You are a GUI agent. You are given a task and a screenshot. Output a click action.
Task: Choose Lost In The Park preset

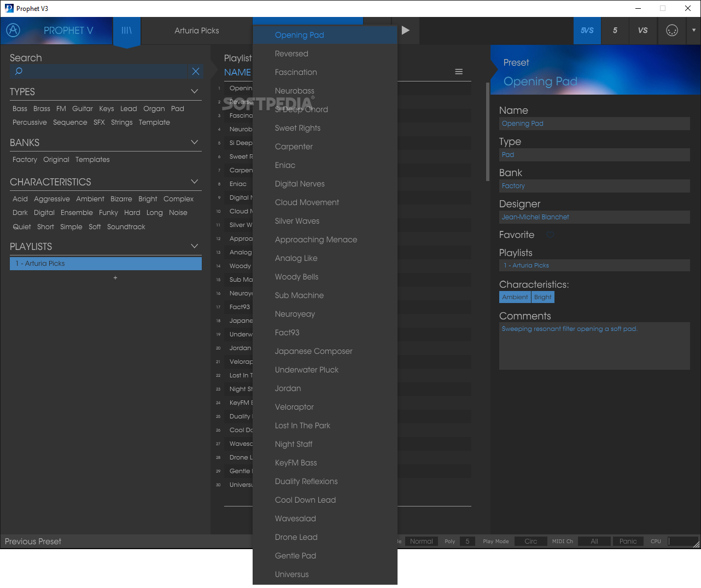click(x=325, y=426)
